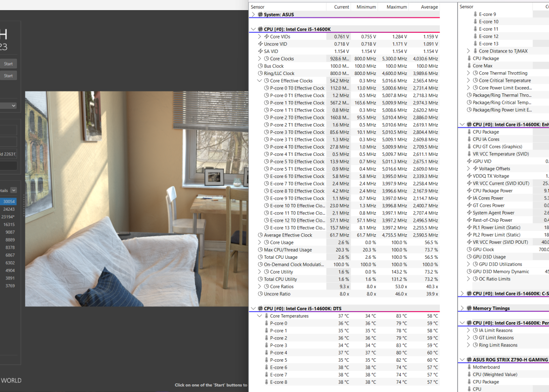The width and height of the screenshot is (549, 392).
Task: Collapse the Core Temperatures tree
Action: coord(260,316)
